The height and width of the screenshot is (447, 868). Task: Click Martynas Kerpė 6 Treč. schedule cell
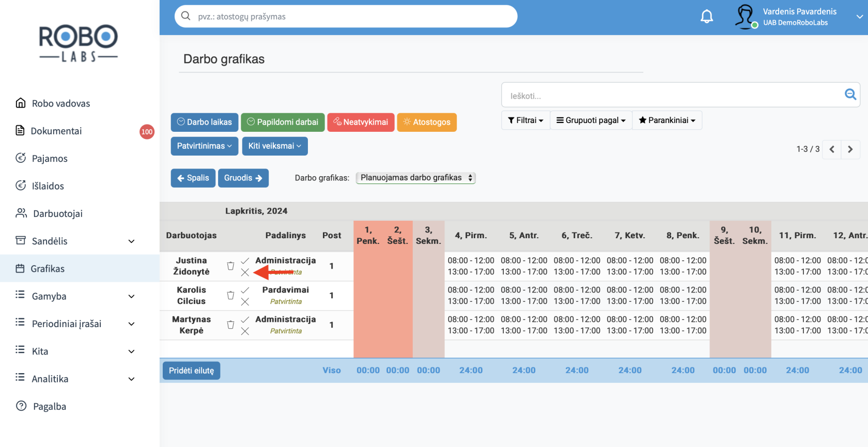[x=577, y=325]
